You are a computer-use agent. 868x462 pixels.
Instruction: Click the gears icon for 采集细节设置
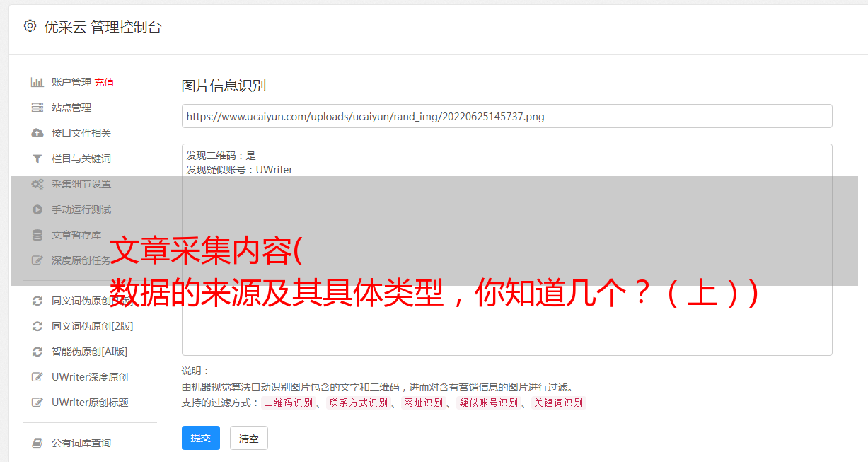click(x=37, y=184)
